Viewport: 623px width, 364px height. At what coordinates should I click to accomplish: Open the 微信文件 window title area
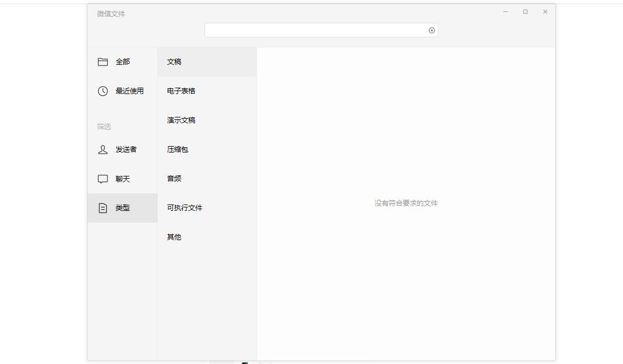(x=110, y=13)
